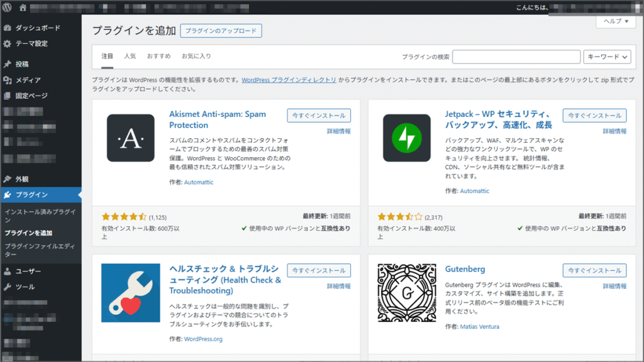Open プラグインファイルエディター submenu item
The image size is (644, 362).
(x=40, y=250)
